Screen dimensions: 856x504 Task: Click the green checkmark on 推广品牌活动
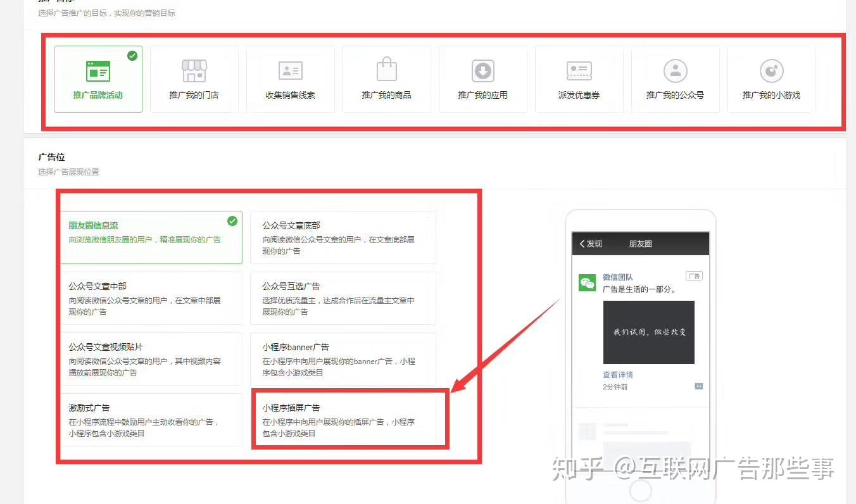tap(132, 56)
